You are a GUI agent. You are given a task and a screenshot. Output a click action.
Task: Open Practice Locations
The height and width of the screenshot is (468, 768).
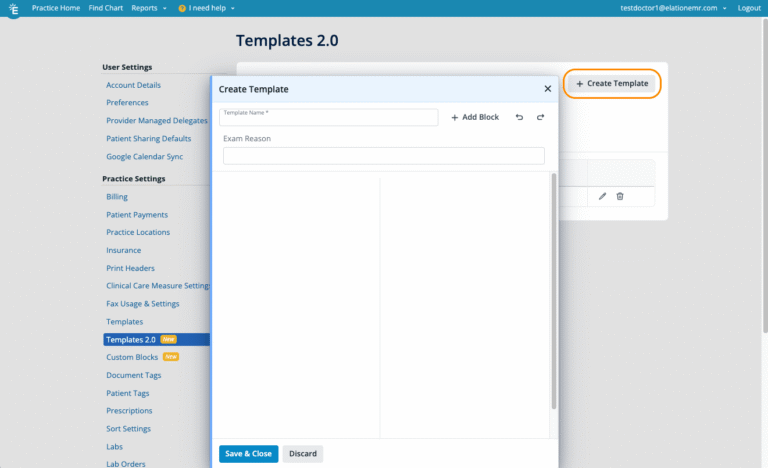pos(138,232)
